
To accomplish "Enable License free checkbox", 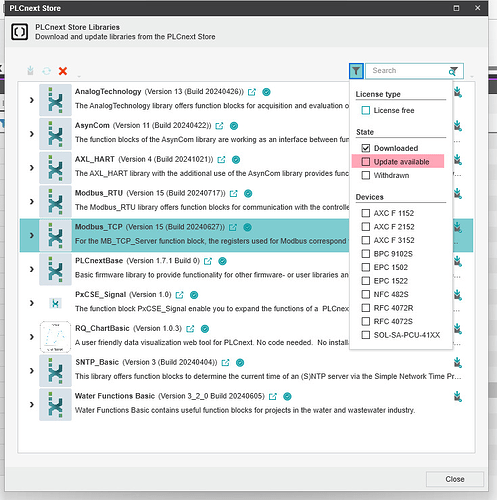I will [366, 110].
